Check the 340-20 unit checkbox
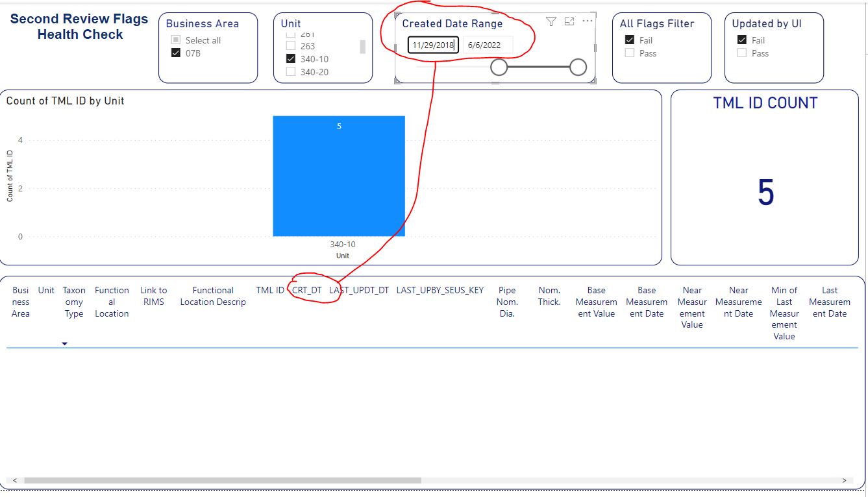The width and height of the screenshot is (868, 497). [291, 72]
